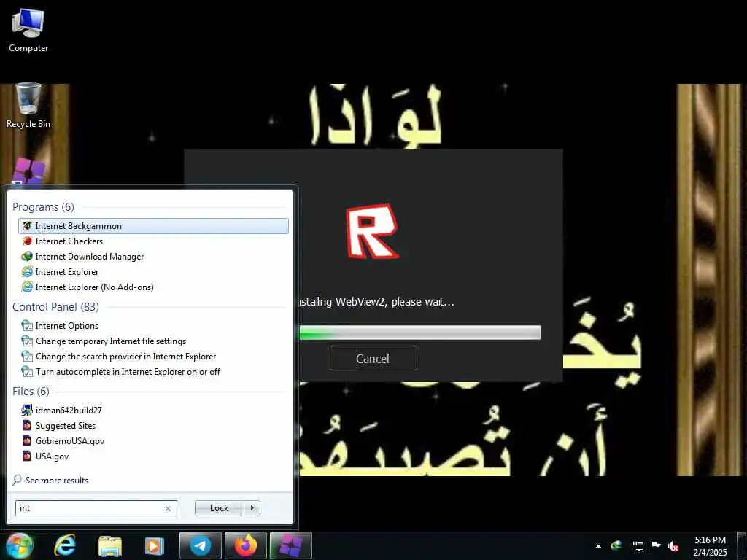The height and width of the screenshot is (560, 747).
Task: Click the Programs (6) group header
Action: 43,206
